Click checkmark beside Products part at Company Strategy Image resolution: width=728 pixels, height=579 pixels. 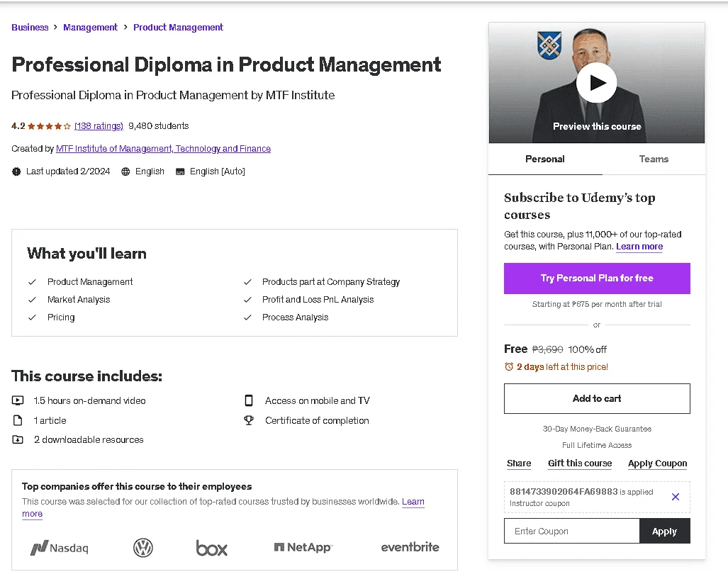pos(247,282)
